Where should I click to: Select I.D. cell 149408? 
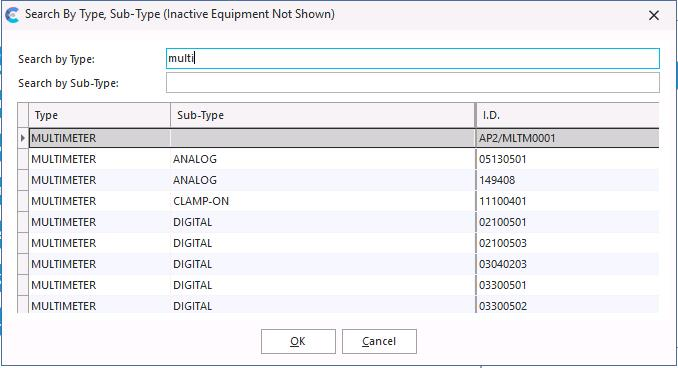[567, 180]
